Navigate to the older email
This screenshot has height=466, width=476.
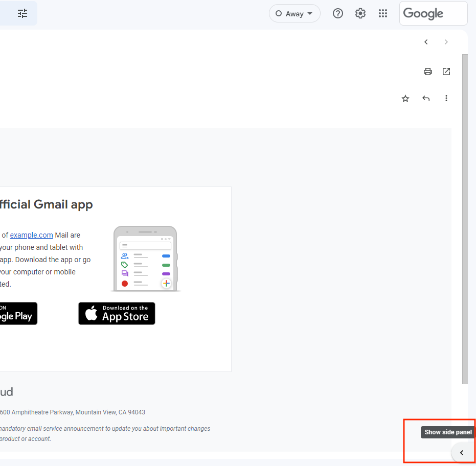(x=446, y=42)
